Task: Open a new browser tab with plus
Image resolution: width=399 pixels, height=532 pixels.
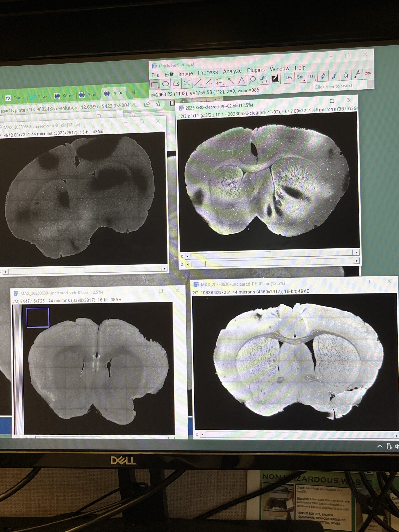Action: point(134,92)
